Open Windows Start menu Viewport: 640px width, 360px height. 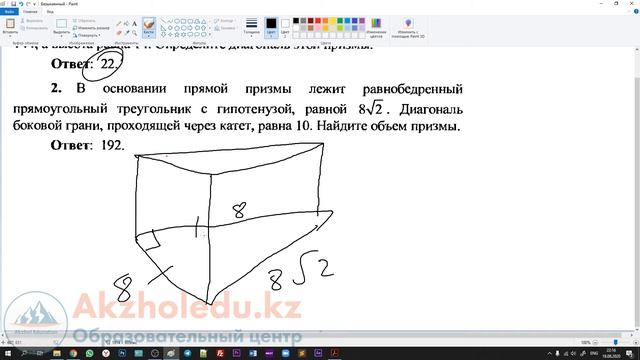(x=7, y=353)
